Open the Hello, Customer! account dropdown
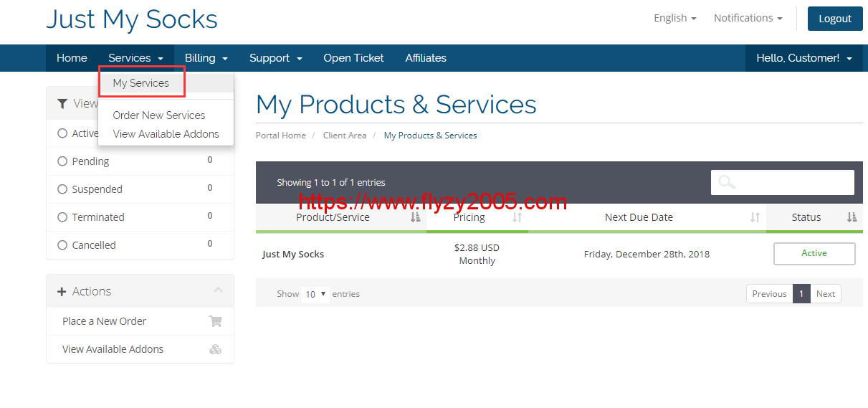The image size is (868, 408). [x=804, y=58]
